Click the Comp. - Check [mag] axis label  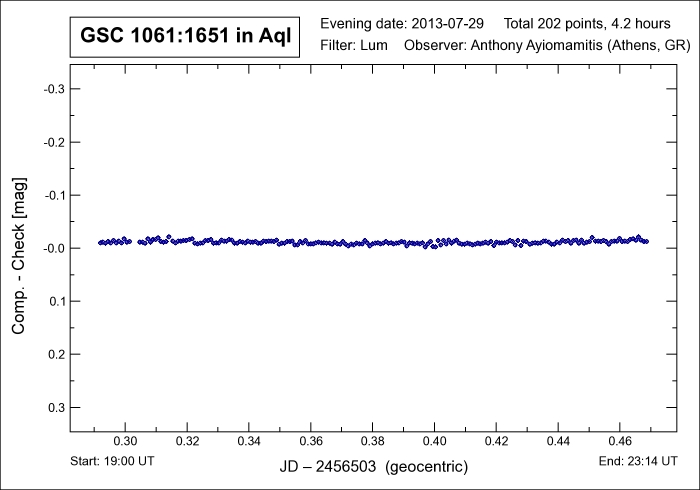coord(19,248)
